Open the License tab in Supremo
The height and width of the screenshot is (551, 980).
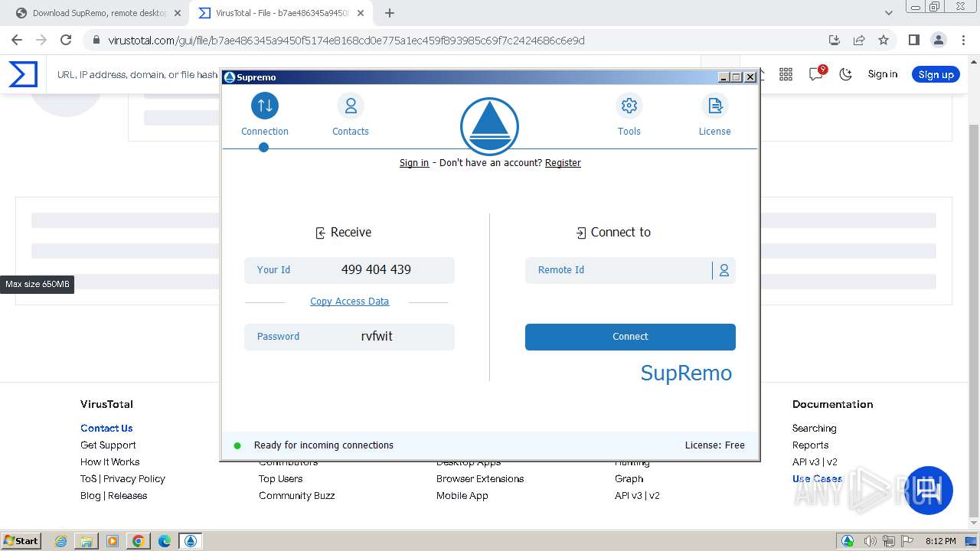pyautogui.click(x=715, y=115)
